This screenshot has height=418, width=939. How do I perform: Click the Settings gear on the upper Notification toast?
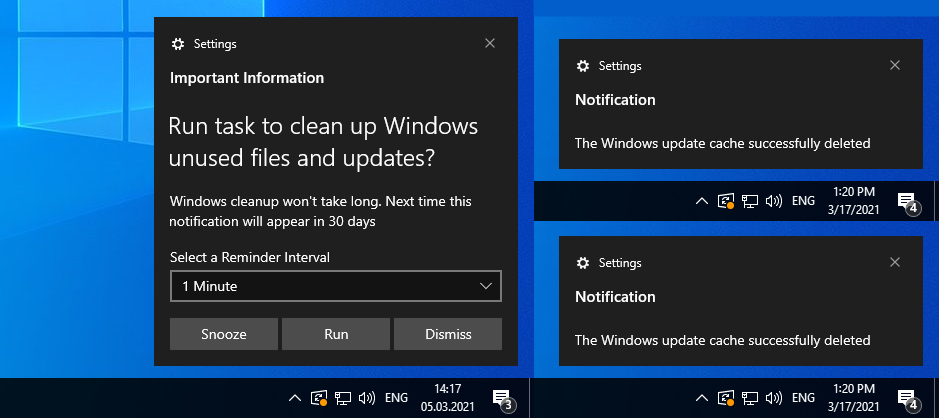click(x=583, y=66)
